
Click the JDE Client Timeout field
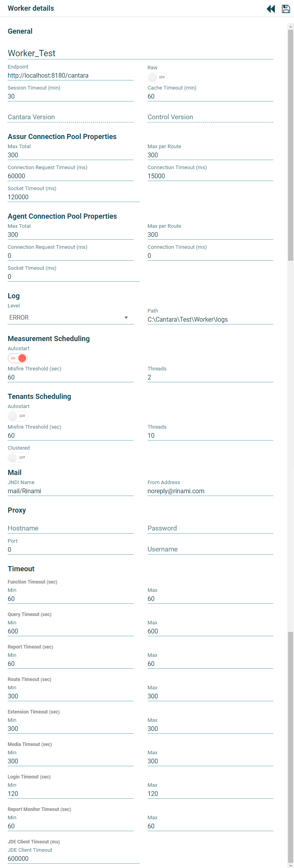click(x=73, y=859)
